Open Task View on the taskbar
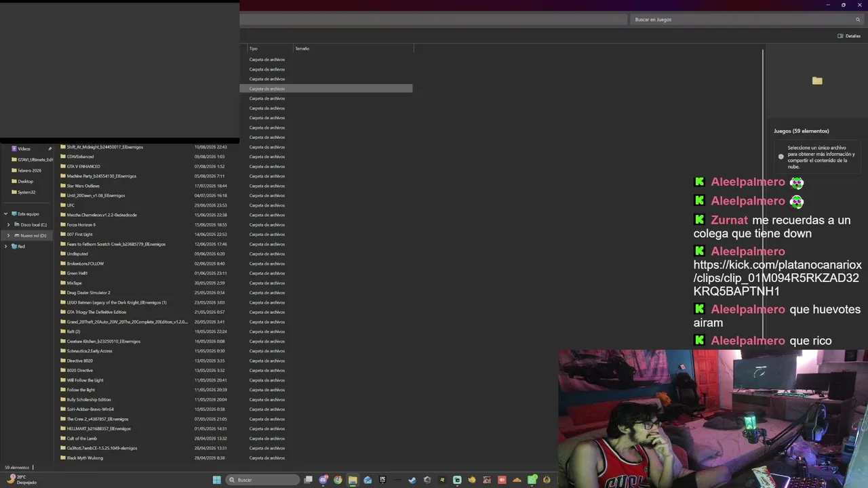The image size is (868, 488). point(308,480)
